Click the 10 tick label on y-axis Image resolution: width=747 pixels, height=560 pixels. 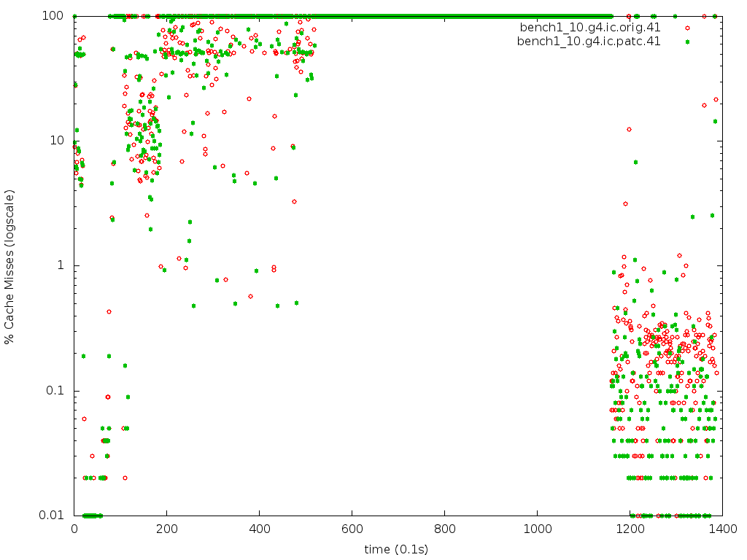point(63,140)
